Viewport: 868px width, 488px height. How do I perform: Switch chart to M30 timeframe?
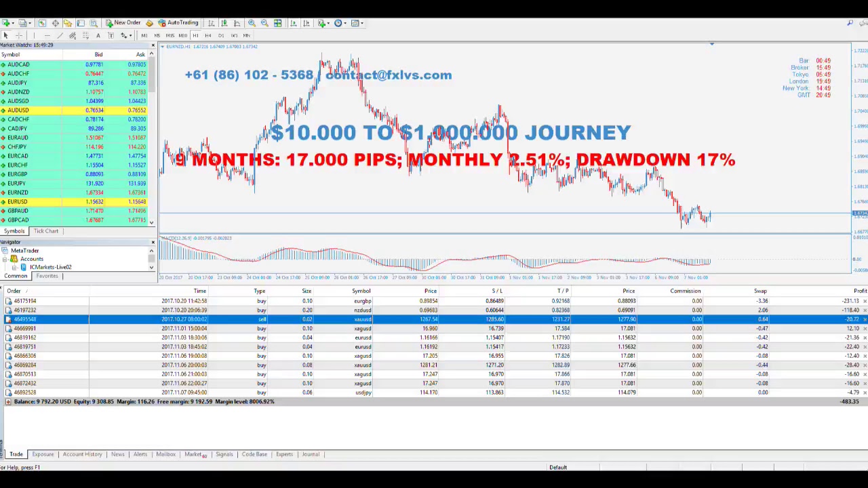pyautogui.click(x=183, y=35)
